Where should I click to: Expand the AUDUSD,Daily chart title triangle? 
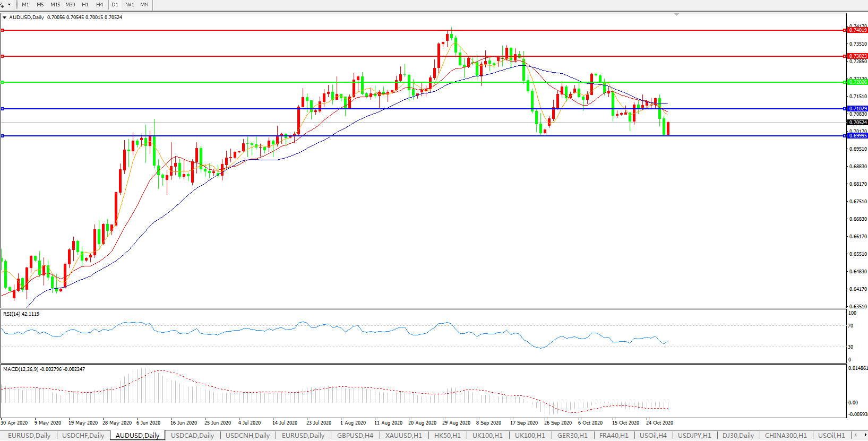point(5,18)
